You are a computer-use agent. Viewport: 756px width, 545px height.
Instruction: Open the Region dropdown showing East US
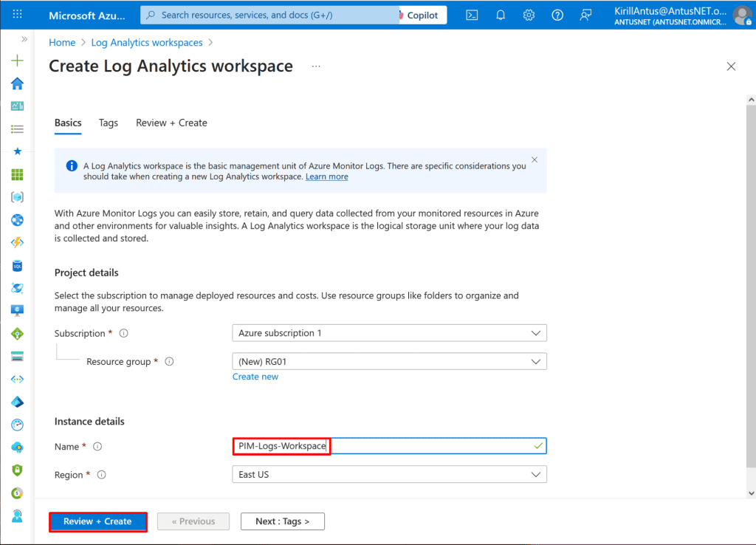pos(389,475)
